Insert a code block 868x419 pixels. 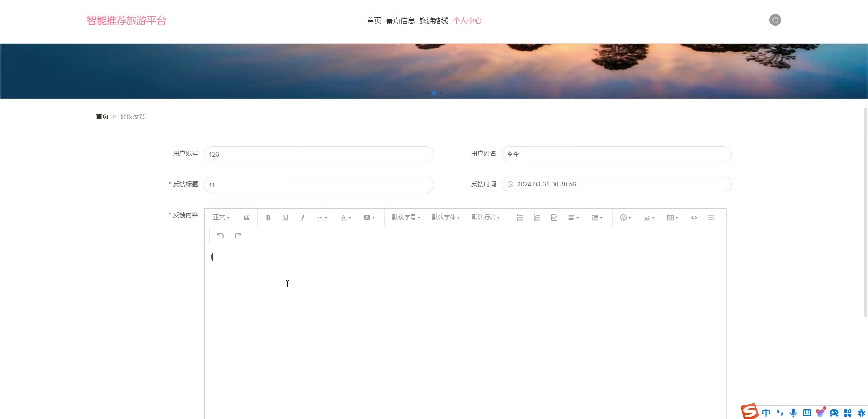(x=694, y=218)
